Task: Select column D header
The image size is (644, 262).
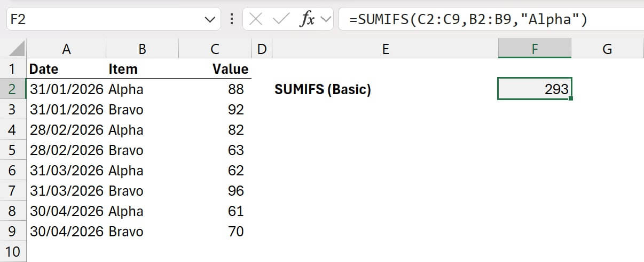Action: pyautogui.click(x=262, y=49)
